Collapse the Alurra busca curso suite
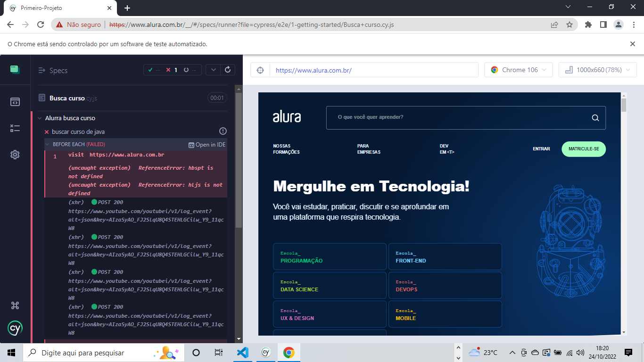Viewport: 644px width, 362px height. [x=70, y=118]
